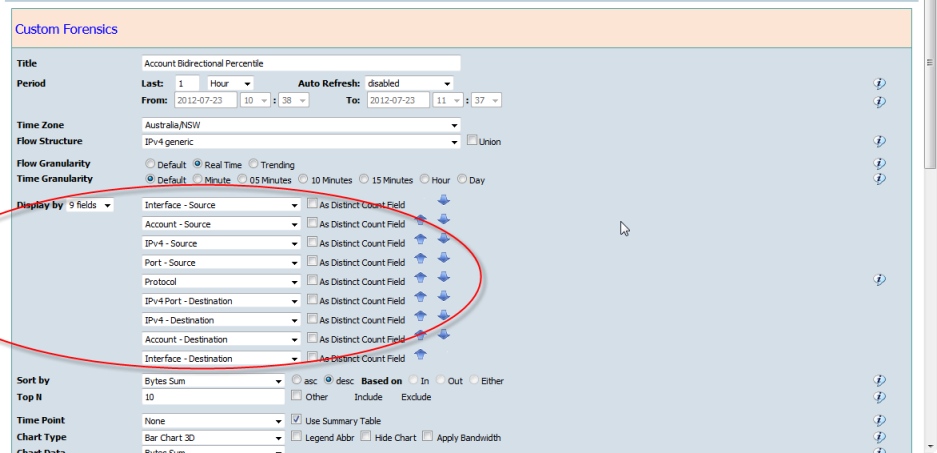Click the Title input field
Screen dimensions: 937x453
point(301,63)
